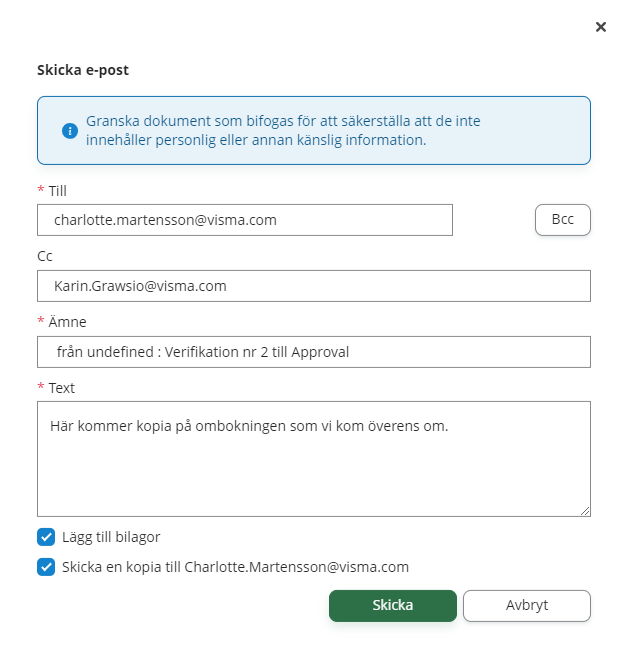The height and width of the screenshot is (658, 627).
Task: Click the Cc field label
Action: click(x=45, y=256)
